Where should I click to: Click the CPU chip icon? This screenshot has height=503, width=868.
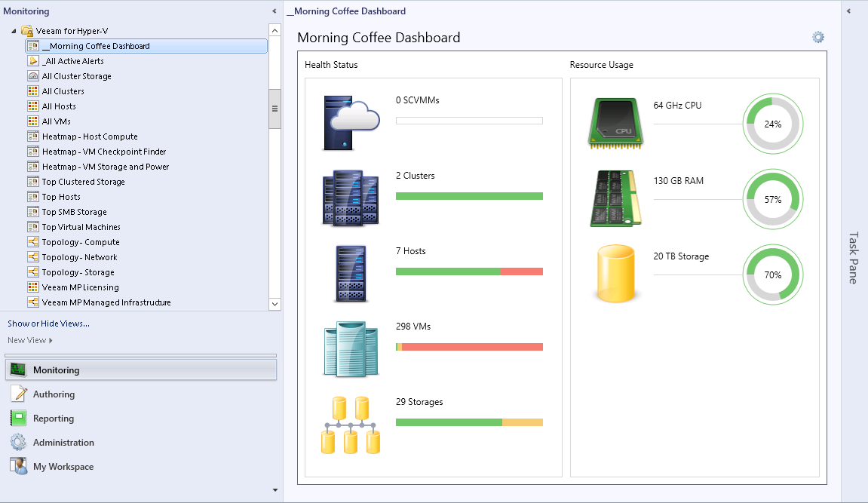[615, 124]
